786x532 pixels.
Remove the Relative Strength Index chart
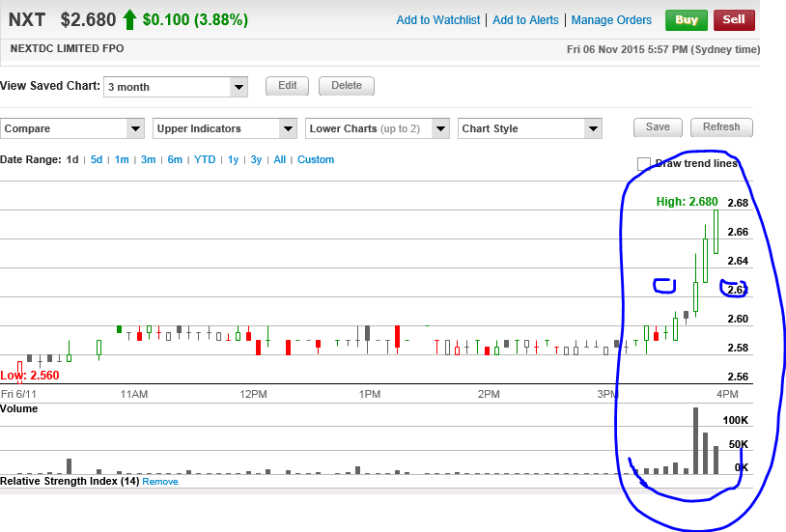point(160,482)
